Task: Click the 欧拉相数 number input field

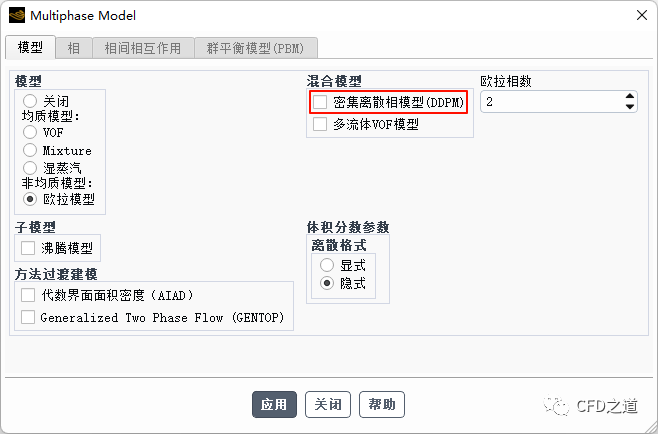Action: click(x=550, y=102)
